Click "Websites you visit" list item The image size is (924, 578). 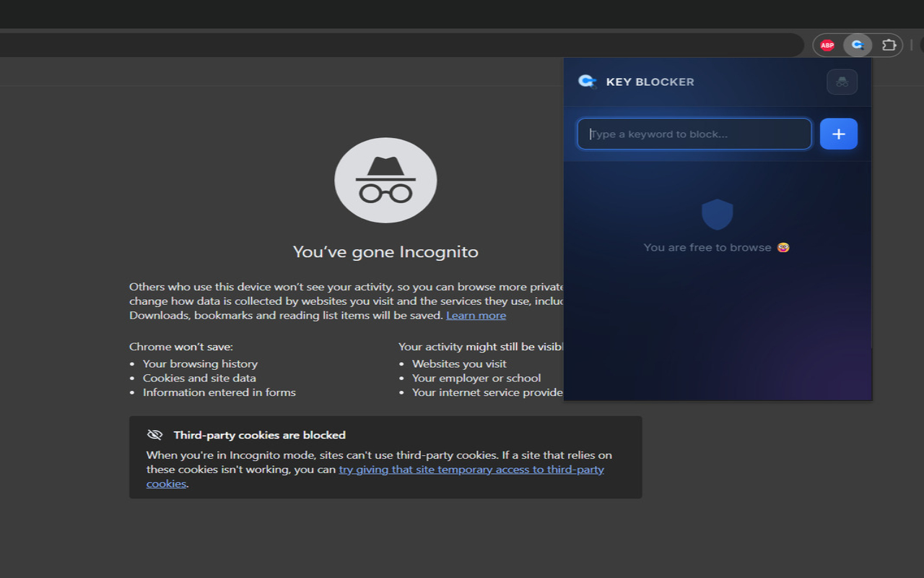[459, 364]
